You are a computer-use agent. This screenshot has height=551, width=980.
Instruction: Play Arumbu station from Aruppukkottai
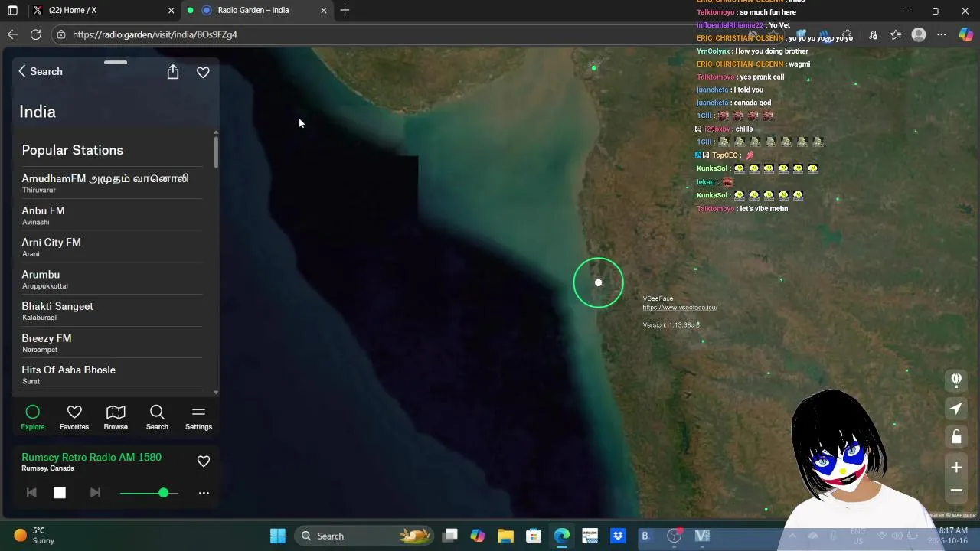[112, 279]
